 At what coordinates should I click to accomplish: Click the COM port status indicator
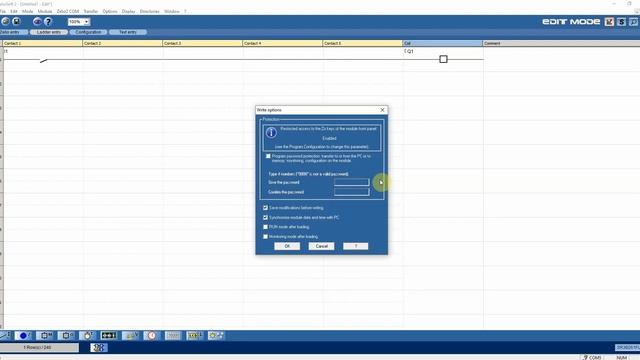pyautogui.click(x=592, y=357)
